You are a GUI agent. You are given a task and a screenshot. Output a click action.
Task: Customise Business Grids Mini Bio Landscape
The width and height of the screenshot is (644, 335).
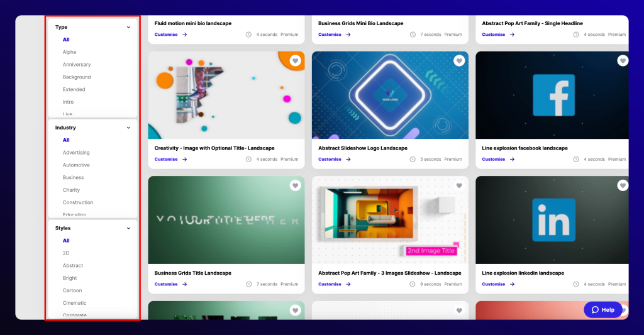(x=330, y=35)
